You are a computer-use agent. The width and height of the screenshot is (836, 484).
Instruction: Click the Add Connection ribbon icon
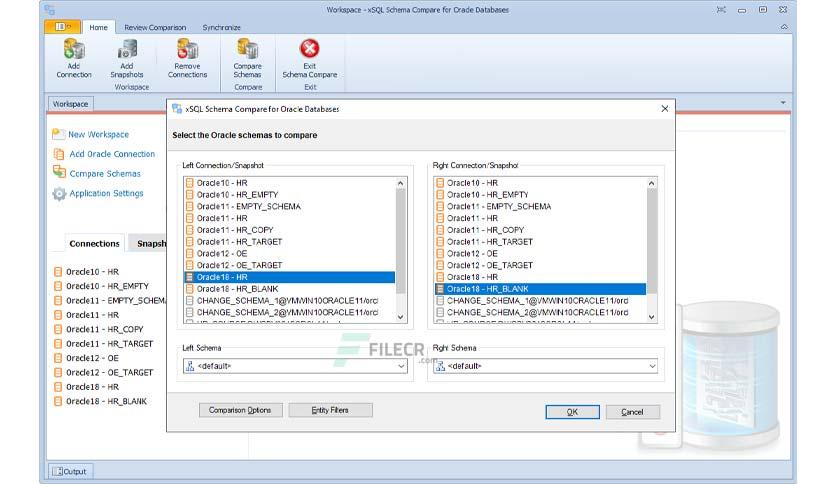pyautogui.click(x=74, y=49)
